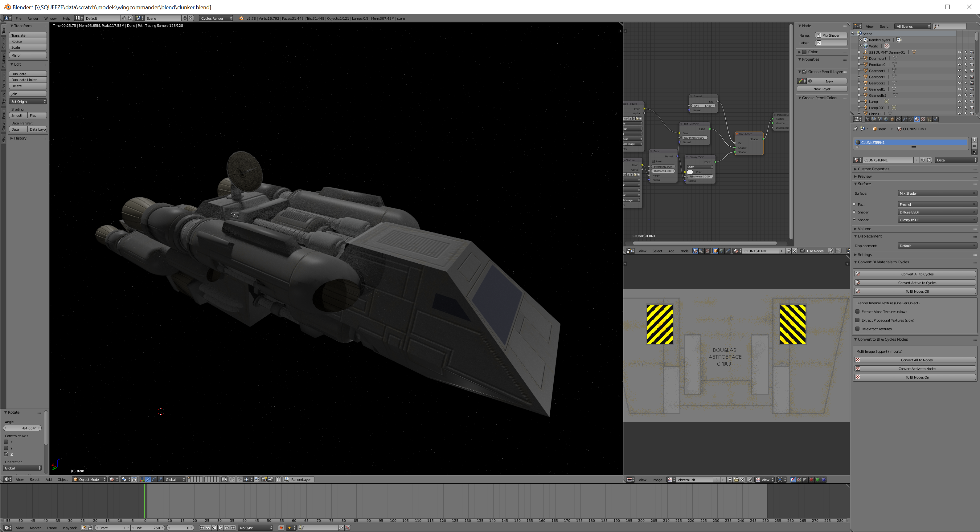Open the World properties globe tab
Image resolution: width=980 pixels, height=532 pixels.
(x=886, y=120)
